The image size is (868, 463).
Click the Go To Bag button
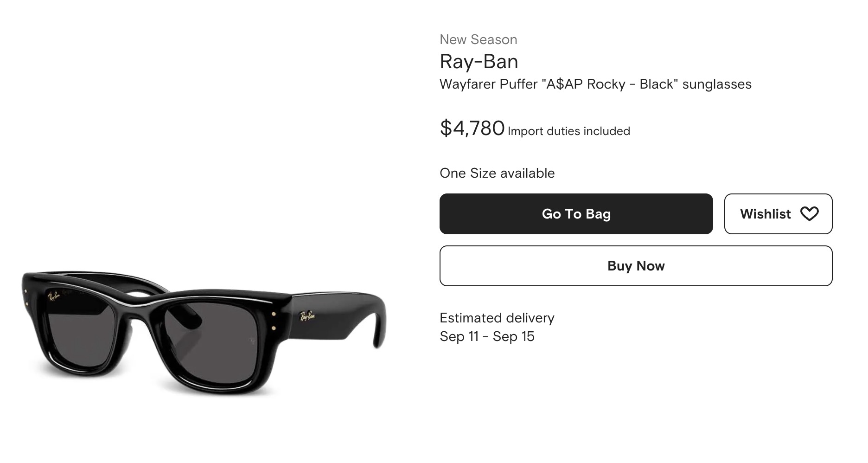coord(576,214)
